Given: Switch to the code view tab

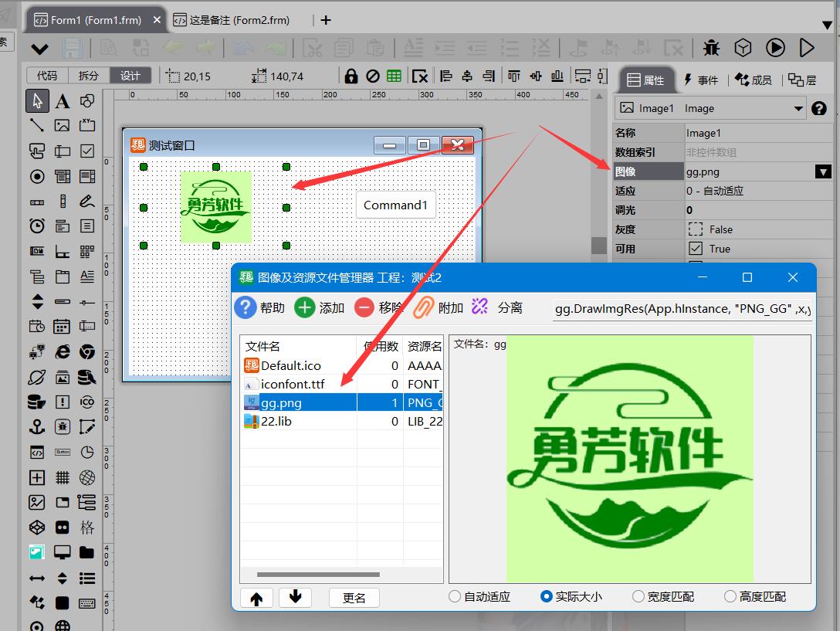Looking at the screenshot, I should (46, 76).
